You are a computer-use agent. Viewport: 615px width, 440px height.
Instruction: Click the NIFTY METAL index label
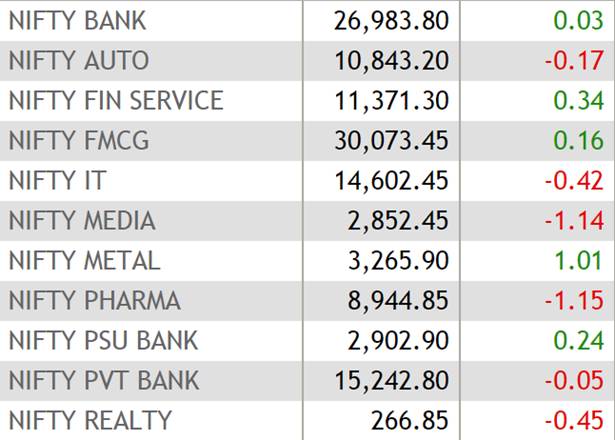point(84,261)
